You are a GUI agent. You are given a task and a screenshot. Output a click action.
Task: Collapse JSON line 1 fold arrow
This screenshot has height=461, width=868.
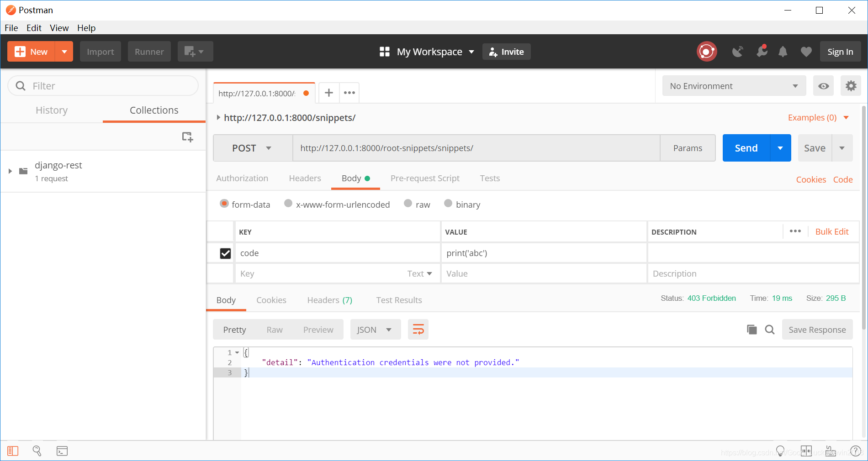pos(237,352)
